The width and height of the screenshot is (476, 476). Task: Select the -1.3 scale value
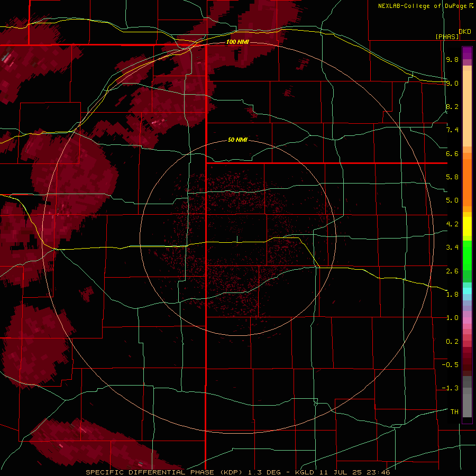tap(450, 388)
